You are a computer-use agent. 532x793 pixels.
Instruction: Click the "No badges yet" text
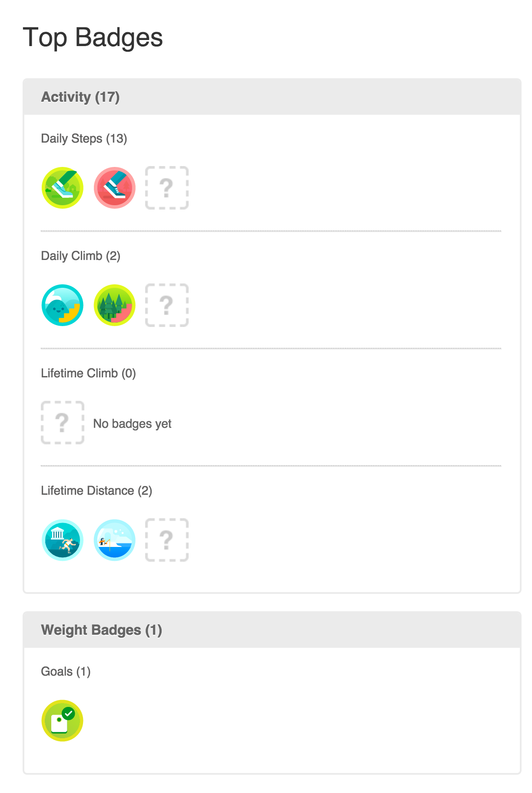(x=132, y=423)
